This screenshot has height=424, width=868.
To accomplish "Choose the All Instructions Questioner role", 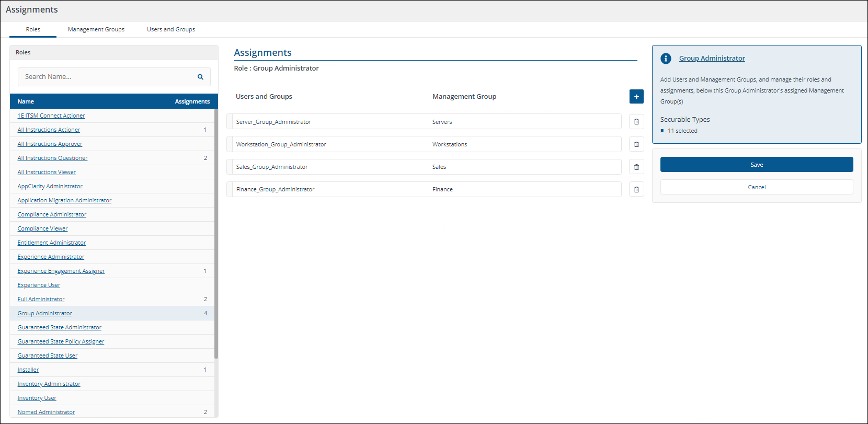I will click(52, 158).
